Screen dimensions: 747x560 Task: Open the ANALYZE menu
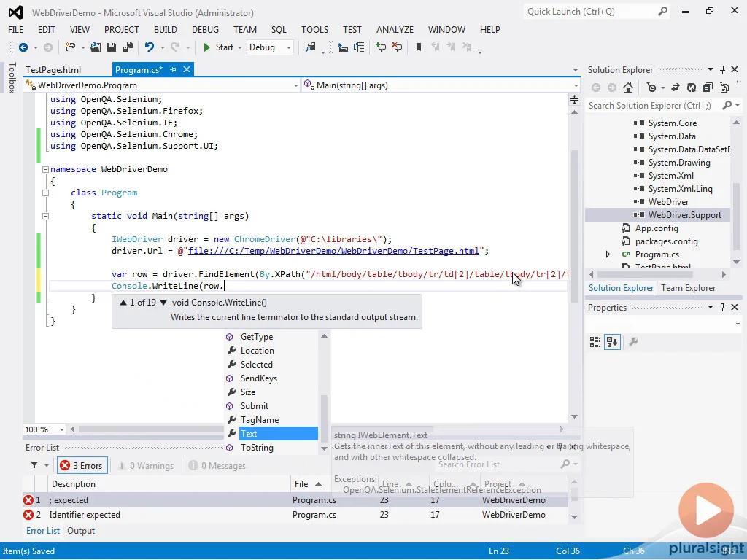(x=395, y=29)
